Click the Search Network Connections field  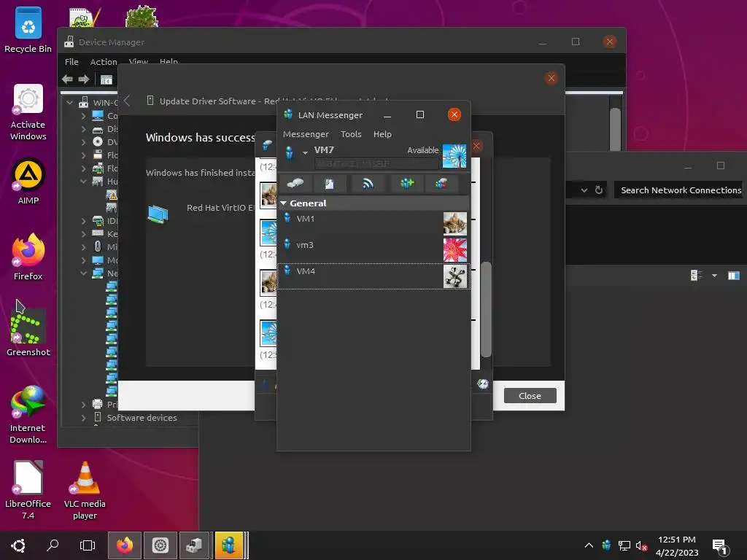678,190
